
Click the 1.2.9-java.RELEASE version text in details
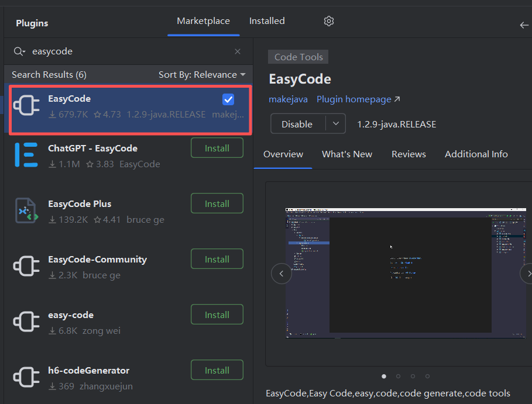[x=396, y=125]
